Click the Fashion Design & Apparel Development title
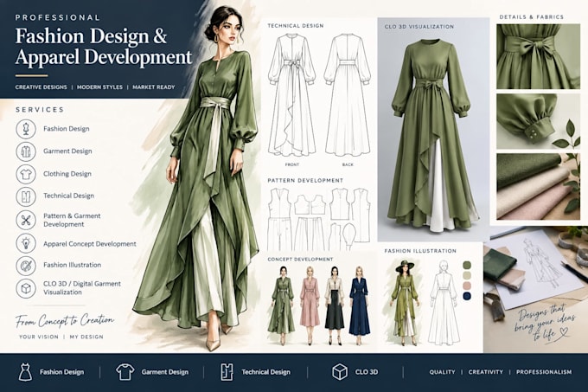Screen dimensions: 588x392 click(104, 47)
